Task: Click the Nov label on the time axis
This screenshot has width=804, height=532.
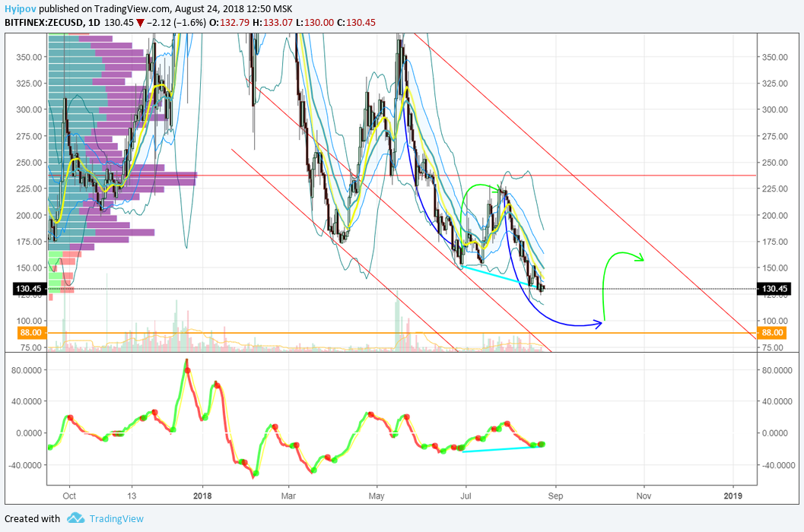Action: coord(644,496)
